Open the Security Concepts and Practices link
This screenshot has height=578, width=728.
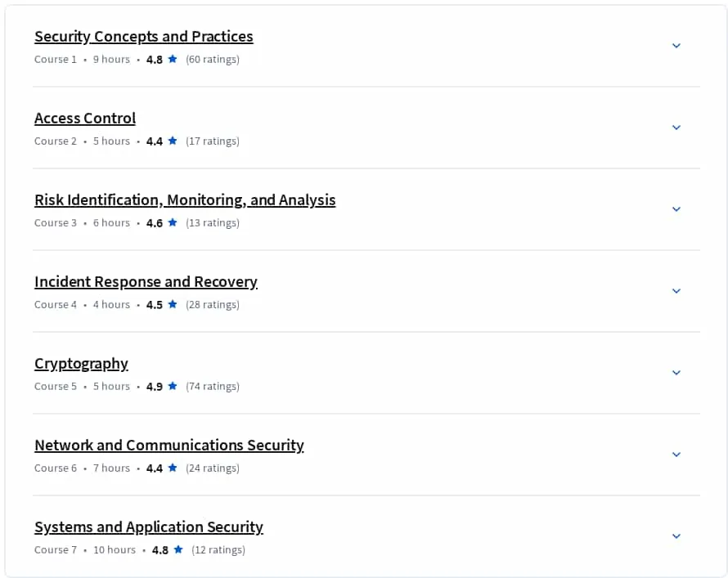(143, 36)
